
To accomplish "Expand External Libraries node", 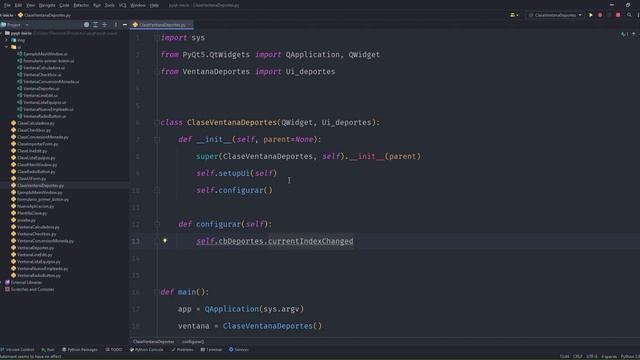I will (2, 282).
